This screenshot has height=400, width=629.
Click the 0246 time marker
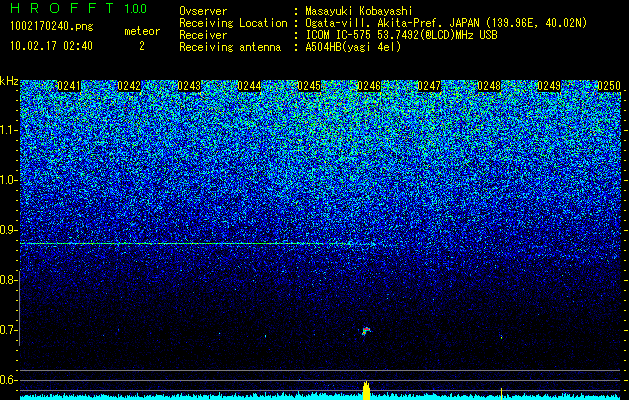coord(369,86)
